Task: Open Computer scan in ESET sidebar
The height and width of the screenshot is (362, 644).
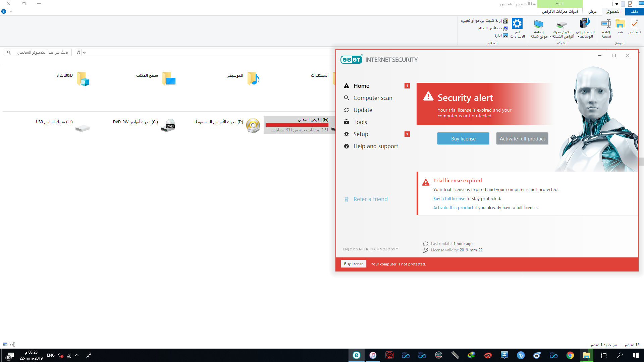Action: 373,98
